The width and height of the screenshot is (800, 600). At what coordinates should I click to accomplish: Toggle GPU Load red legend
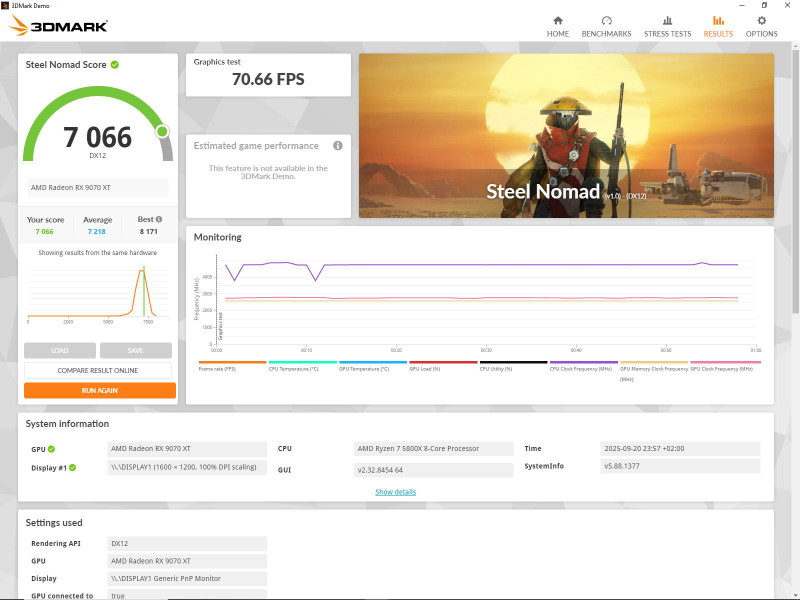[x=443, y=366]
